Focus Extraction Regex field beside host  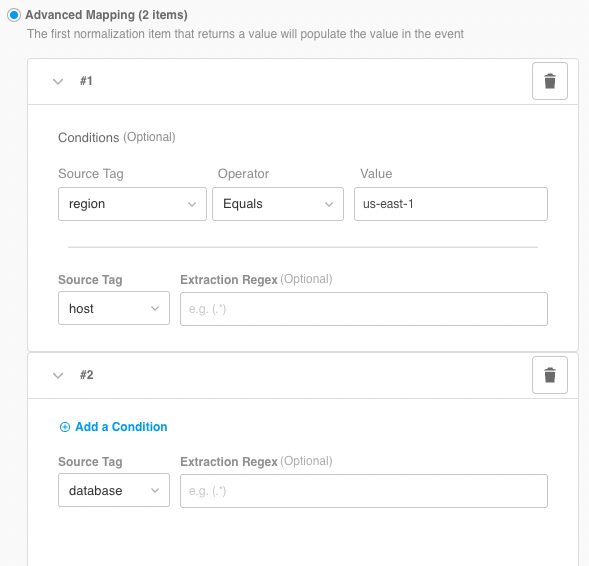[364, 309]
